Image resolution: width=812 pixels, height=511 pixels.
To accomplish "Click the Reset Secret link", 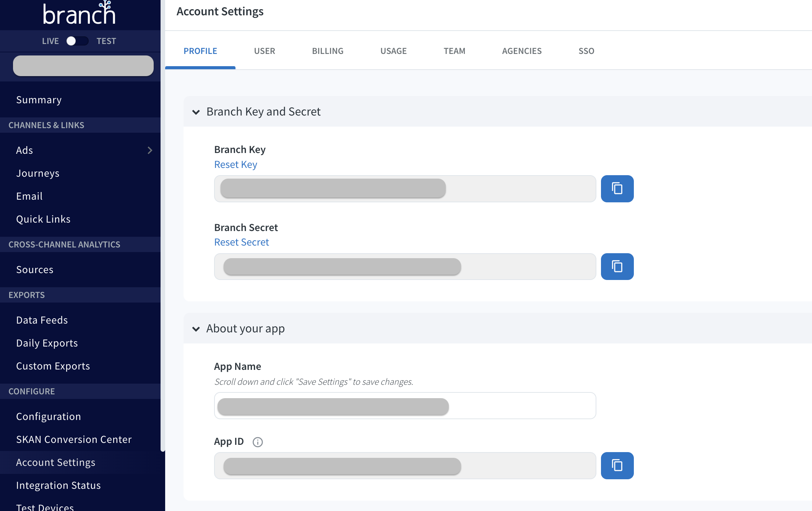I will (x=241, y=242).
